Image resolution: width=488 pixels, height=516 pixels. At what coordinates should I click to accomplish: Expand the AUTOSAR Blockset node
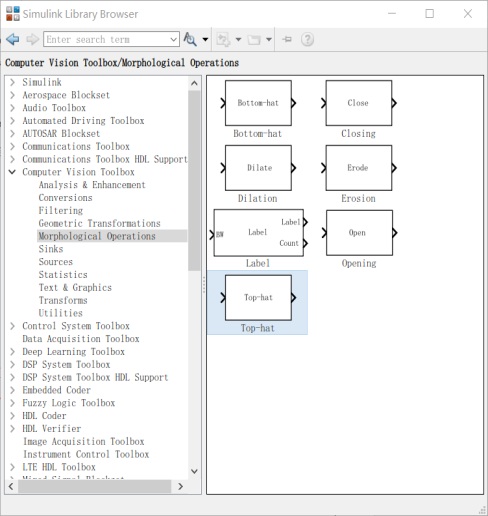click(12, 133)
